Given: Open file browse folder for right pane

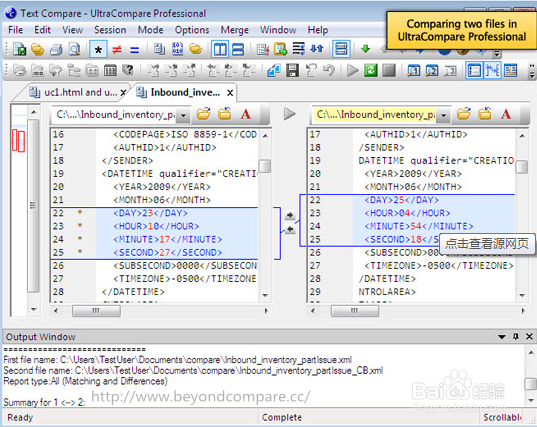Looking at the screenshot, I should pos(463,114).
